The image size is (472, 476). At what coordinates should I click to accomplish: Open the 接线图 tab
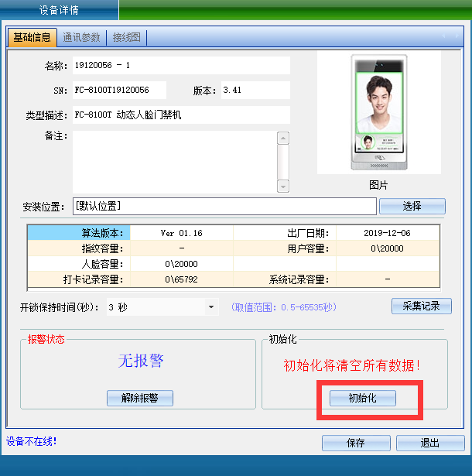pyautogui.click(x=127, y=37)
